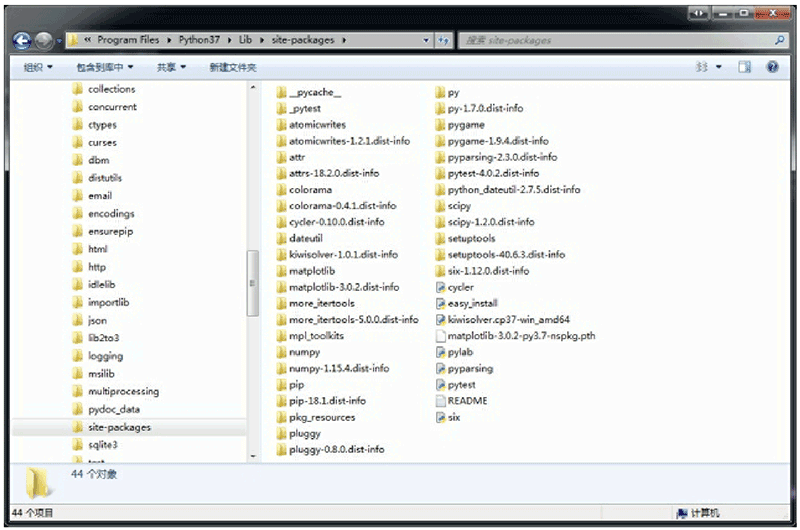This screenshot has height=530, width=800.
Task: Select the six Python file icon
Action: [440, 417]
